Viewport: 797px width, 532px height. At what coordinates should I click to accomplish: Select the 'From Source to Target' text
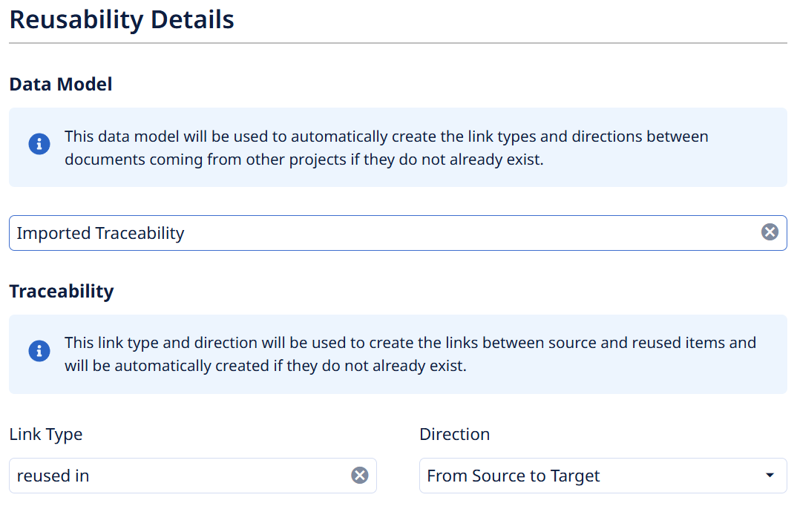tap(514, 476)
